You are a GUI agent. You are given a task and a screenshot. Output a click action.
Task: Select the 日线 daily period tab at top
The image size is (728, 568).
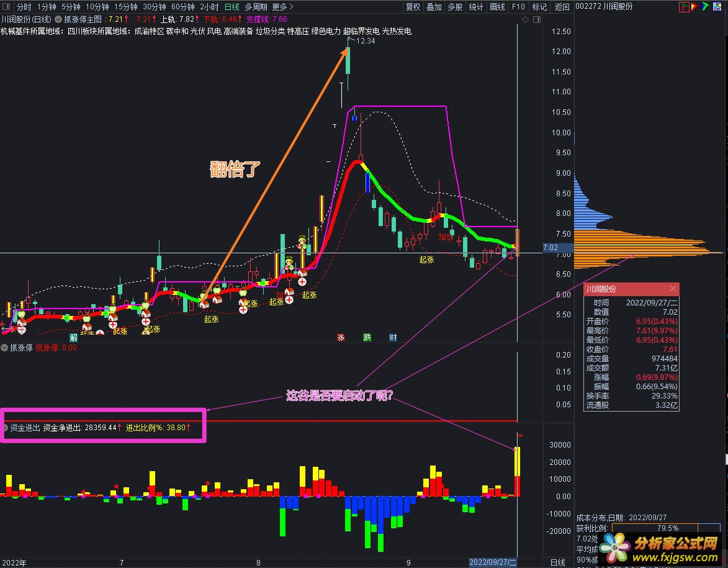click(x=231, y=7)
